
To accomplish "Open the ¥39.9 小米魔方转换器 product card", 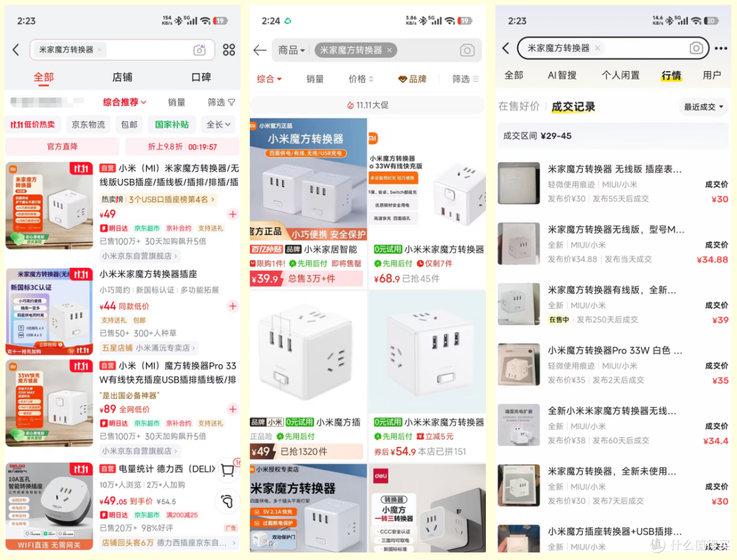I will click(308, 203).
